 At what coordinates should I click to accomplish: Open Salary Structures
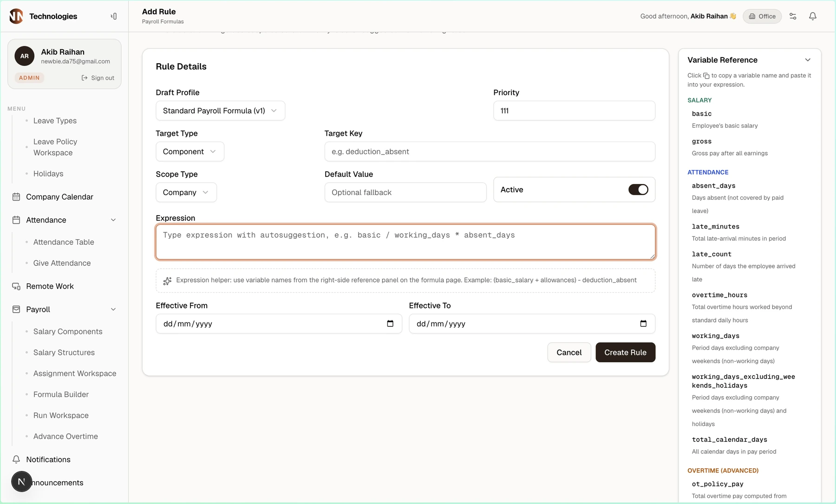(64, 353)
